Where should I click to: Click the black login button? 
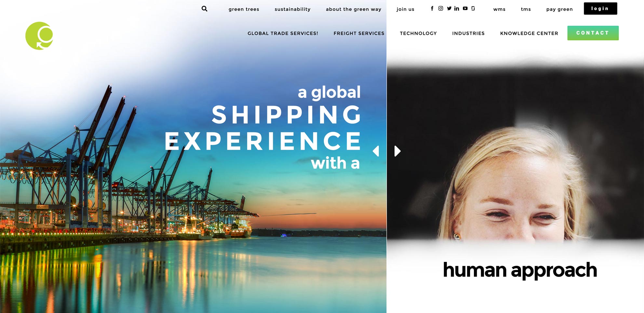pyautogui.click(x=600, y=8)
